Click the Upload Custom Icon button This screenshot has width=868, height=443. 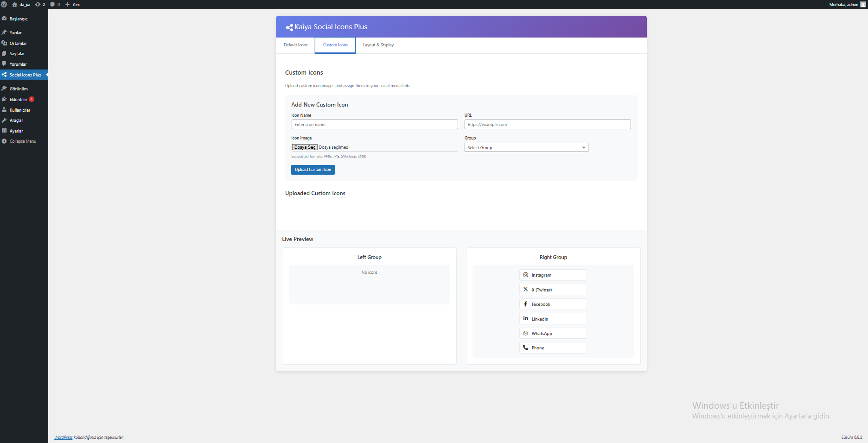click(x=313, y=170)
